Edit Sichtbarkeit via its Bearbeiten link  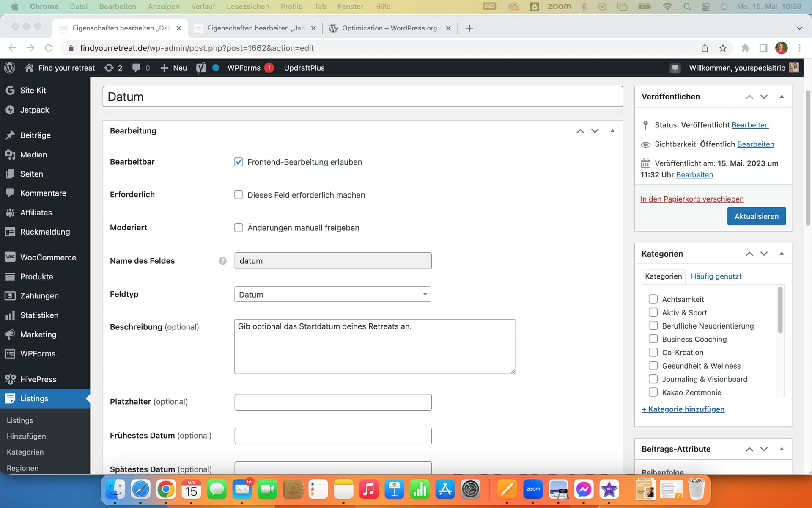[x=756, y=144]
